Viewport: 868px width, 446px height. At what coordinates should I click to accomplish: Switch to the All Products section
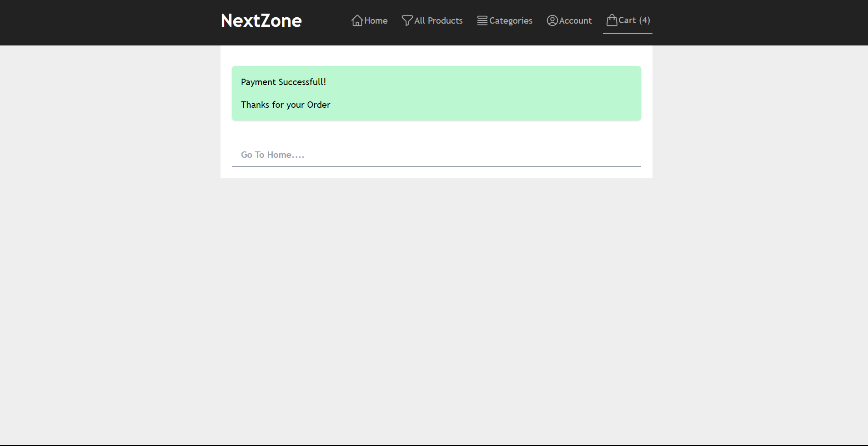(x=438, y=20)
